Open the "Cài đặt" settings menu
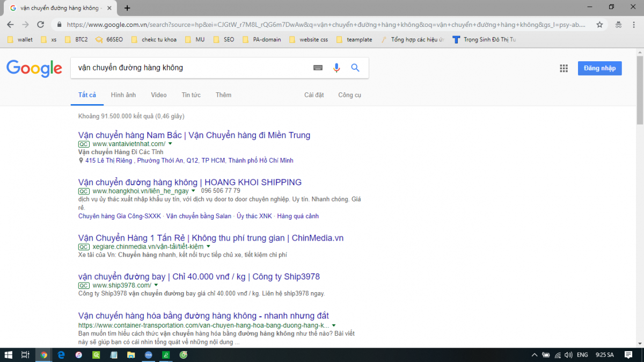 click(x=314, y=95)
